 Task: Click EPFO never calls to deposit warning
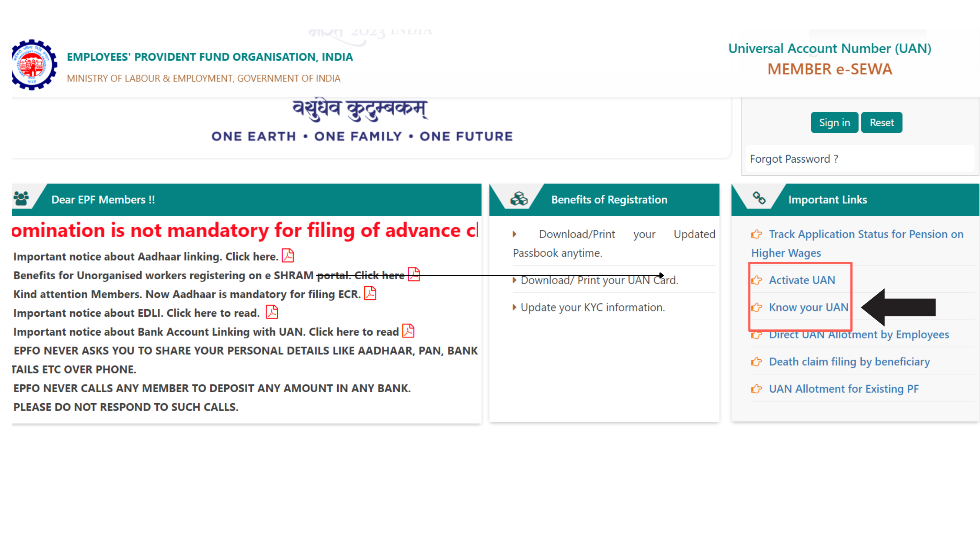click(212, 388)
